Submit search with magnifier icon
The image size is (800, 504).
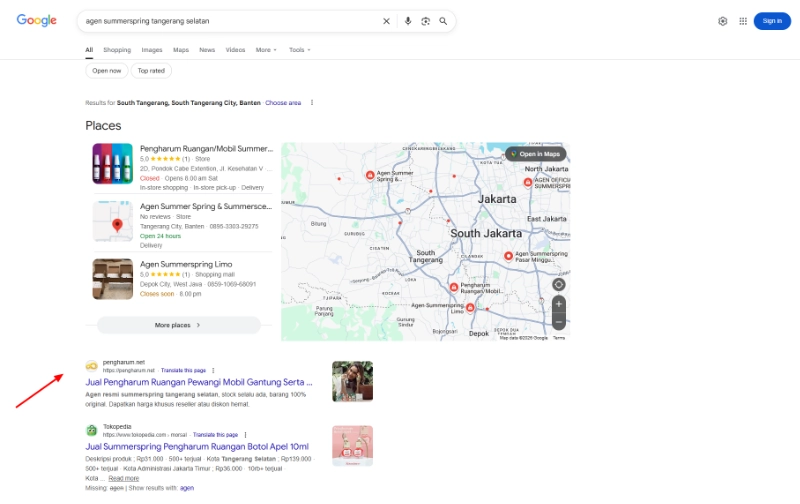[x=443, y=21]
